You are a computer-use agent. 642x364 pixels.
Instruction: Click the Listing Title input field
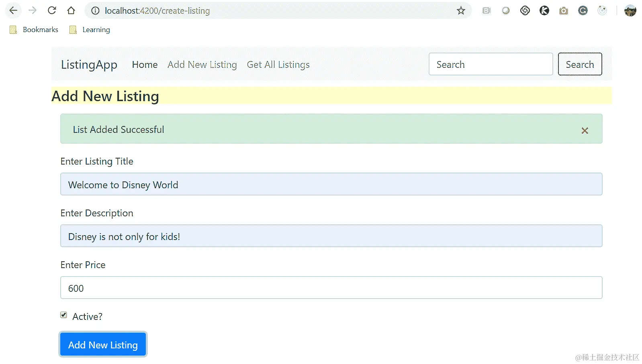331,184
